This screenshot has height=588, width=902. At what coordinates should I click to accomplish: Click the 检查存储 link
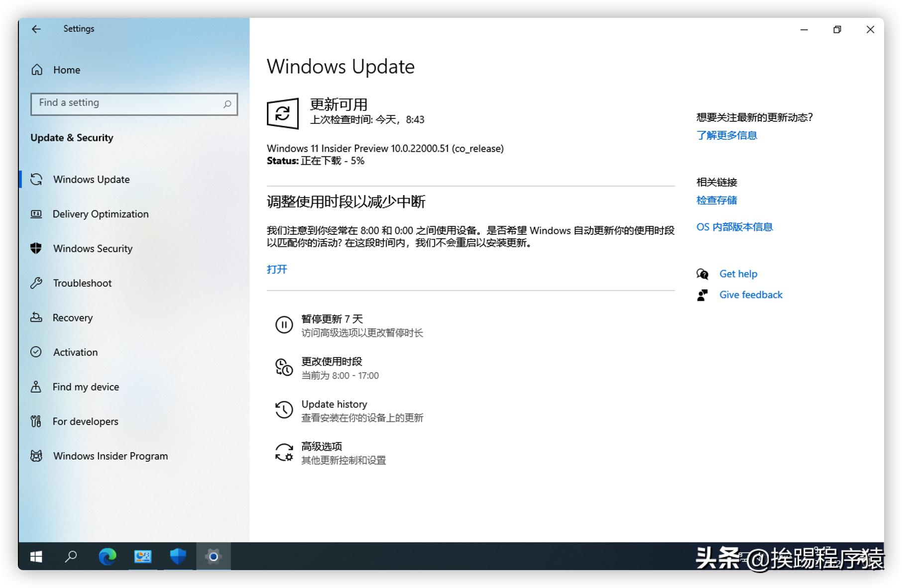[716, 200]
